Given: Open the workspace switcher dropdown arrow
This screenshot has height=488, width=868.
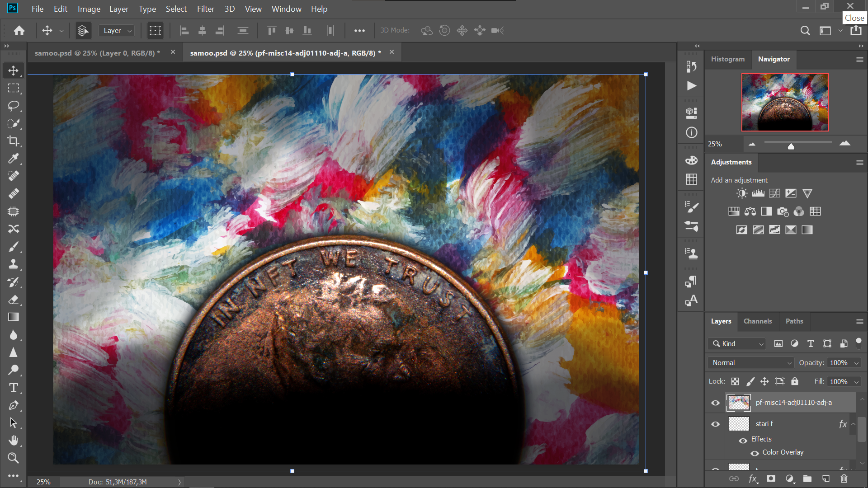Looking at the screenshot, I should point(840,31).
